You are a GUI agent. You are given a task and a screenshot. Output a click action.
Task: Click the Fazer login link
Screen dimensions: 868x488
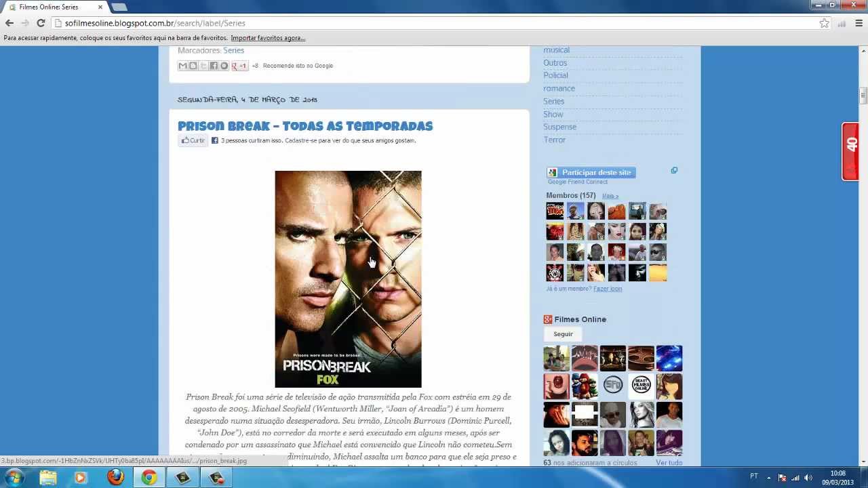point(608,289)
